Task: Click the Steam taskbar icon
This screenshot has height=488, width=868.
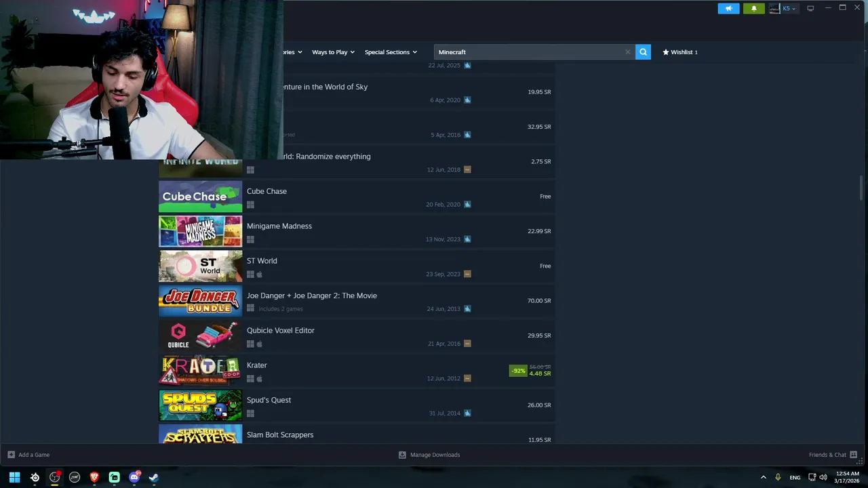Action: 154,477
